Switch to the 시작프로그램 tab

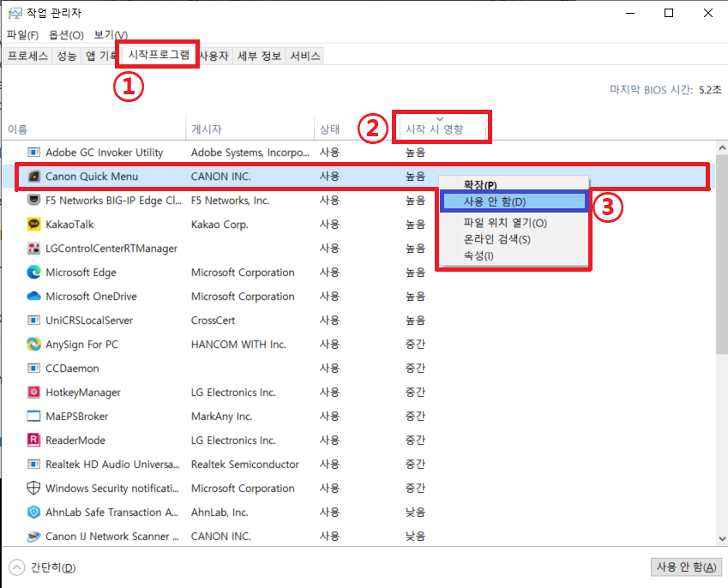(159, 55)
